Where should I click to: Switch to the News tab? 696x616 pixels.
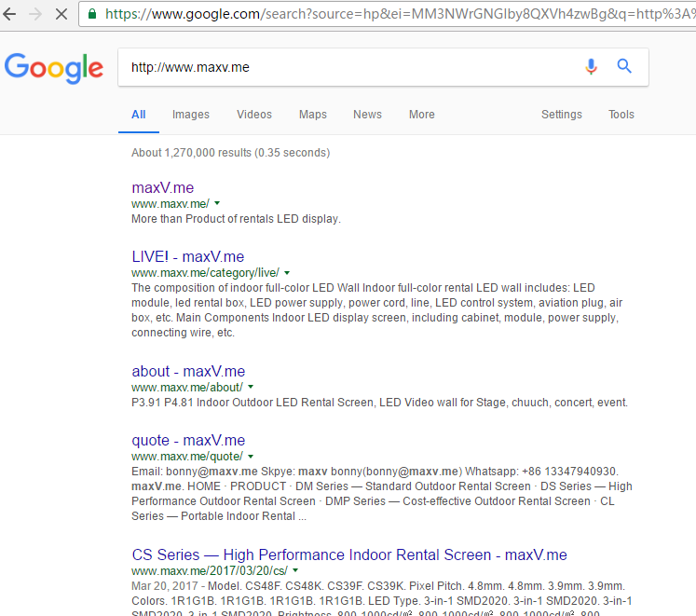click(367, 115)
